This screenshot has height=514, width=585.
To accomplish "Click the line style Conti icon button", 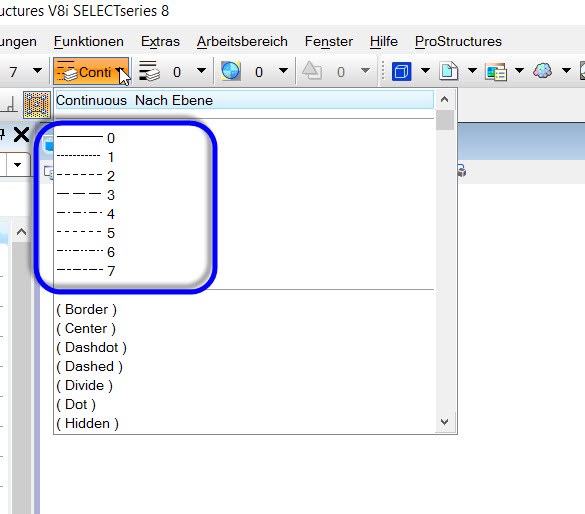I will pos(91,71).
